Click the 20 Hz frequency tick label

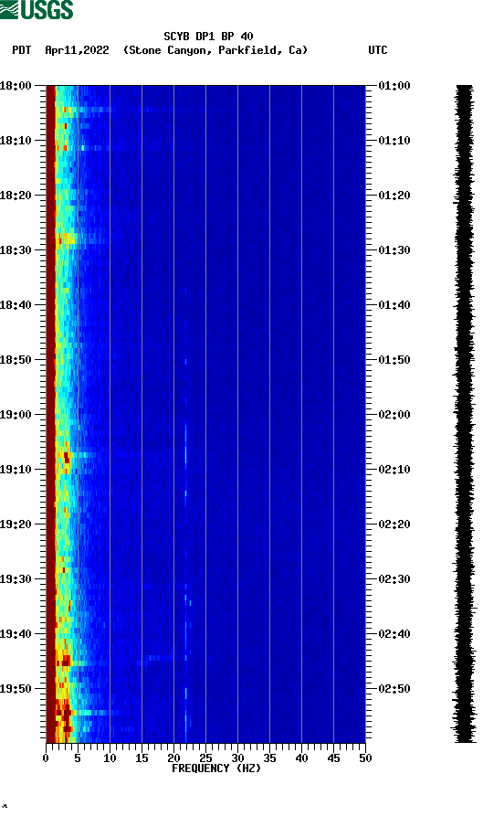pos(173,758)
